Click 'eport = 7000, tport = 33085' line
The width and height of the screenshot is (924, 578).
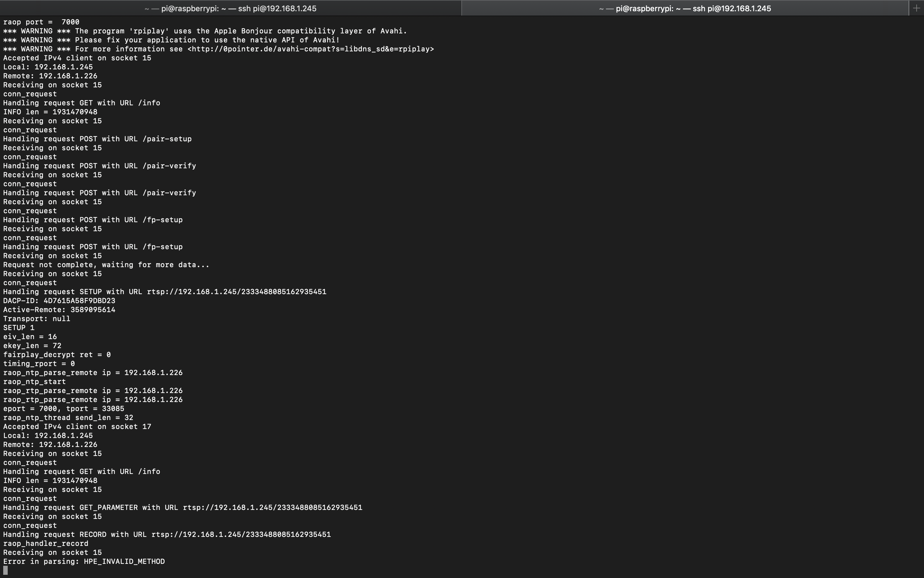tap(64, 409)
